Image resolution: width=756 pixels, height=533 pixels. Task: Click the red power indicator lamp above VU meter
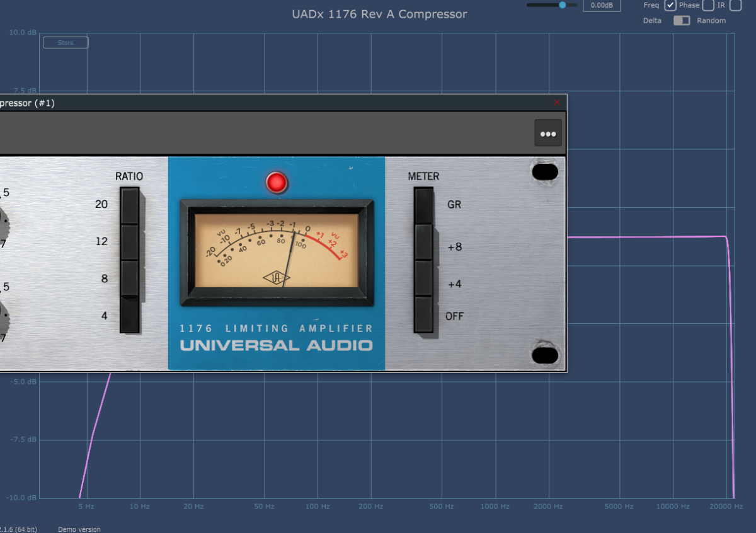(x=277, y=182)
